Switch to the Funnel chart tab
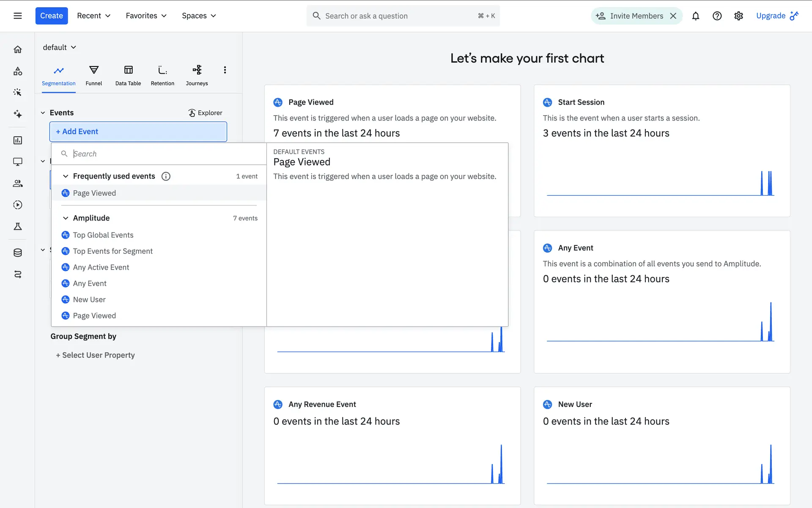This screenshot has width=812, height=508. [x=93, y=75]
